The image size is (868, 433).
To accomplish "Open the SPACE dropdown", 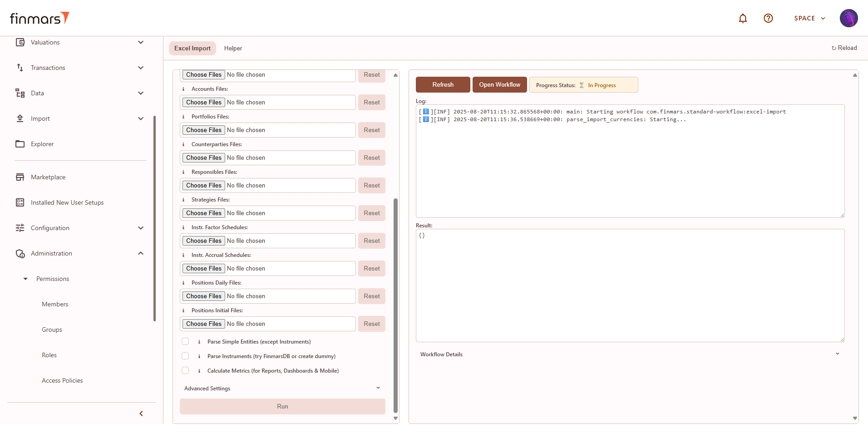I will pos(810,18).
